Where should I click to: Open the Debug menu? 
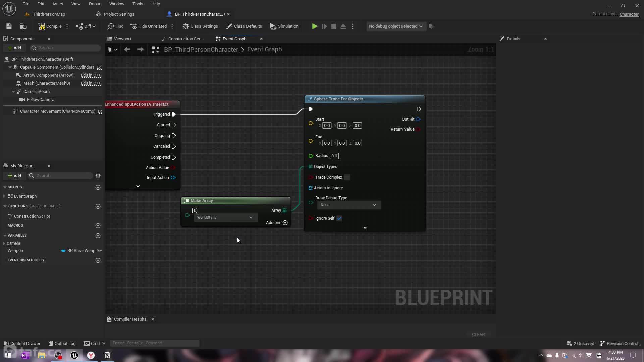(95, 4)
